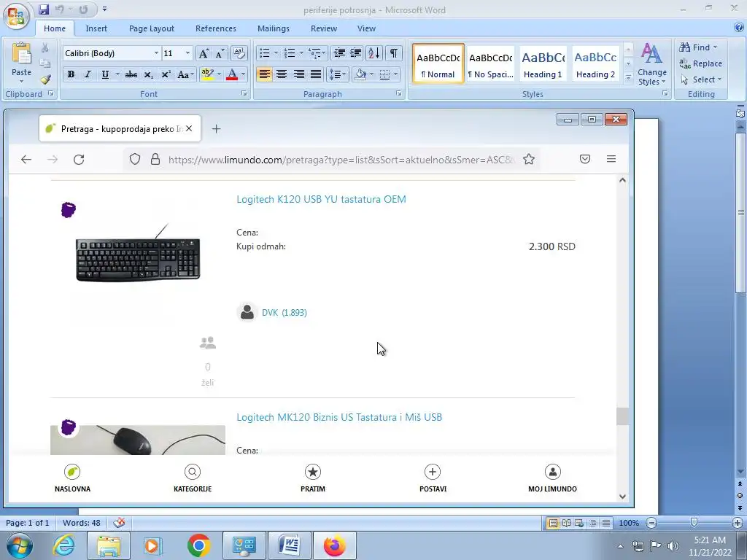Shrink font size with the A-down icon
747x560 pixels.
click(x=220, y=53)
